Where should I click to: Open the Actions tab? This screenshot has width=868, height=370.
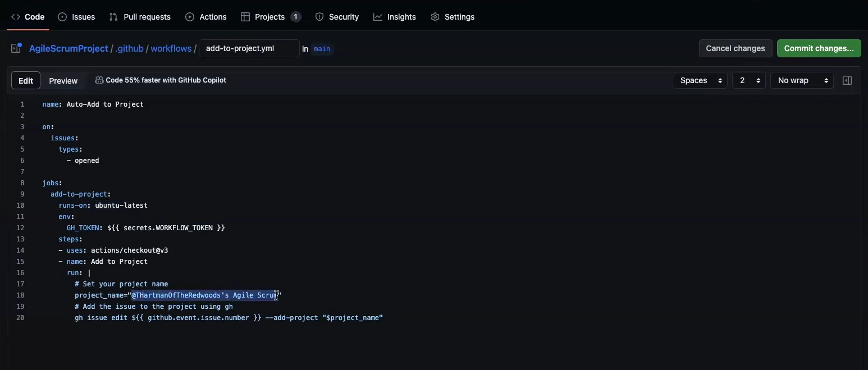coord(206,17)
